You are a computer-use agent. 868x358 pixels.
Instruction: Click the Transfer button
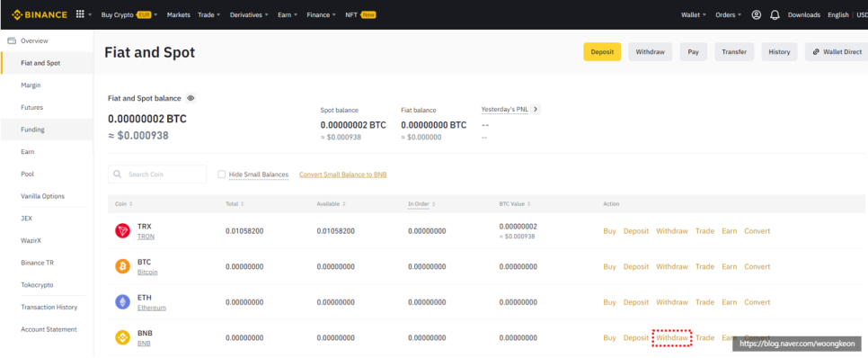click(734, 51)
